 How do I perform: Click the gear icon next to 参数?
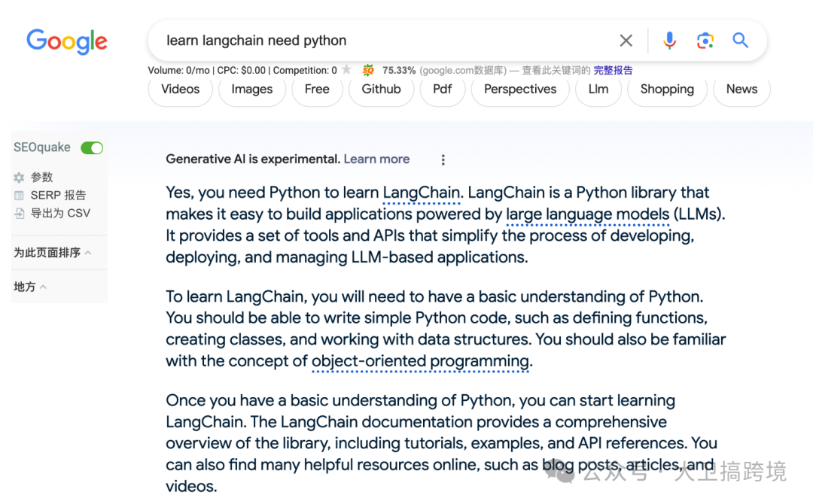[19, 178]
